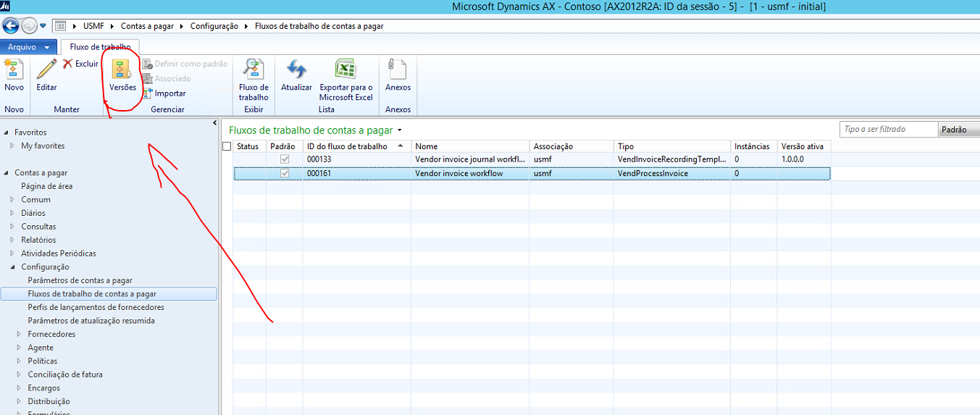Sort by Associação column header

571,146
